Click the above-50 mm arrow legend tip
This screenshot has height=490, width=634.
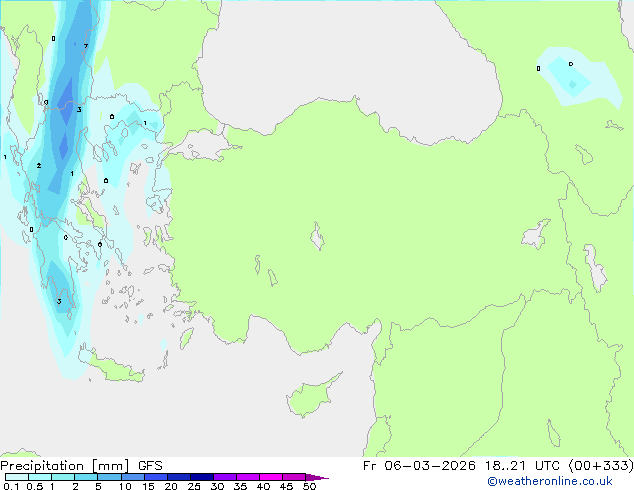click(x=317, y=477)
